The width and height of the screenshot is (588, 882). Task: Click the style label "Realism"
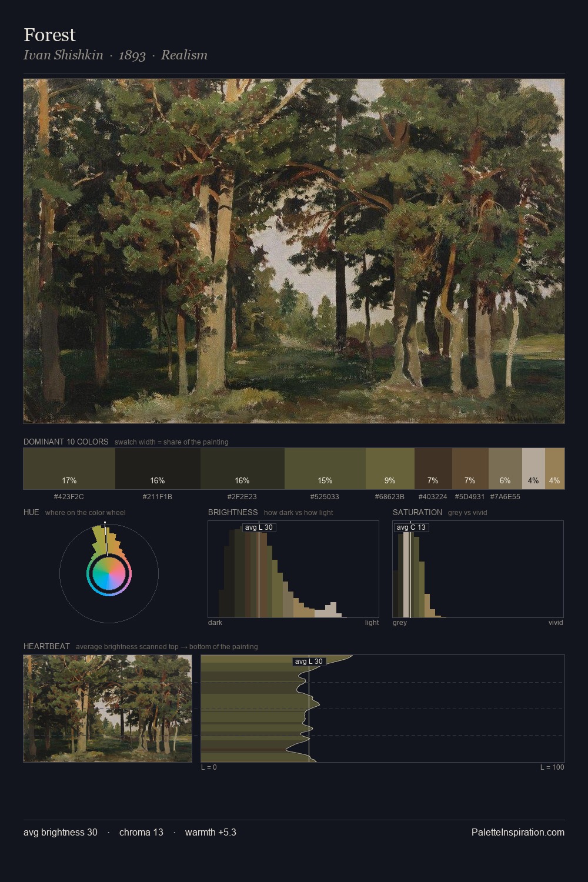[x=184, y=55]
